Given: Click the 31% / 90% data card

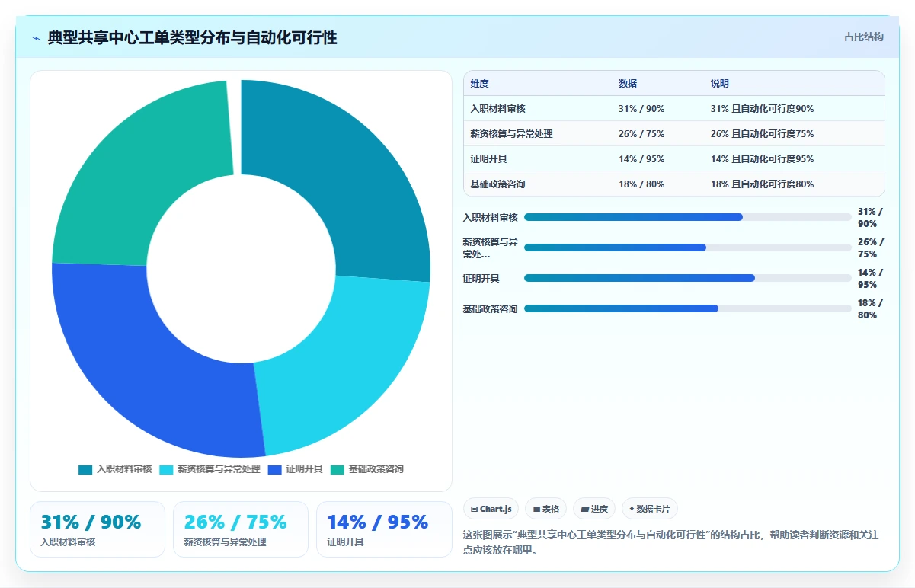Looking at the screenshot, I should tap(98, 529).
